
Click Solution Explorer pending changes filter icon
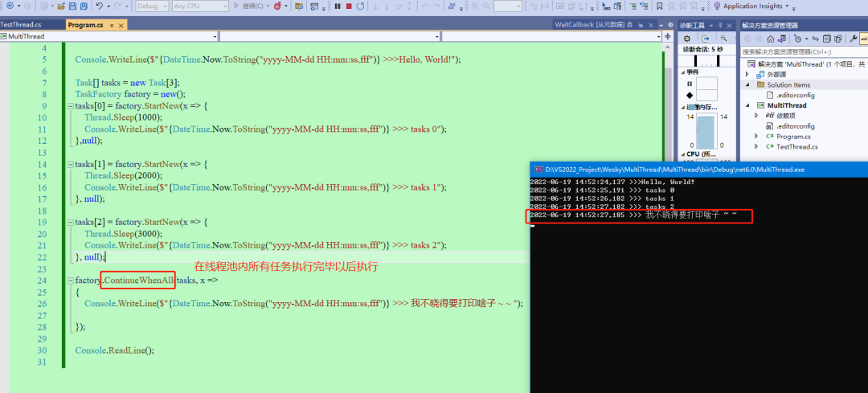coord(798,39)
